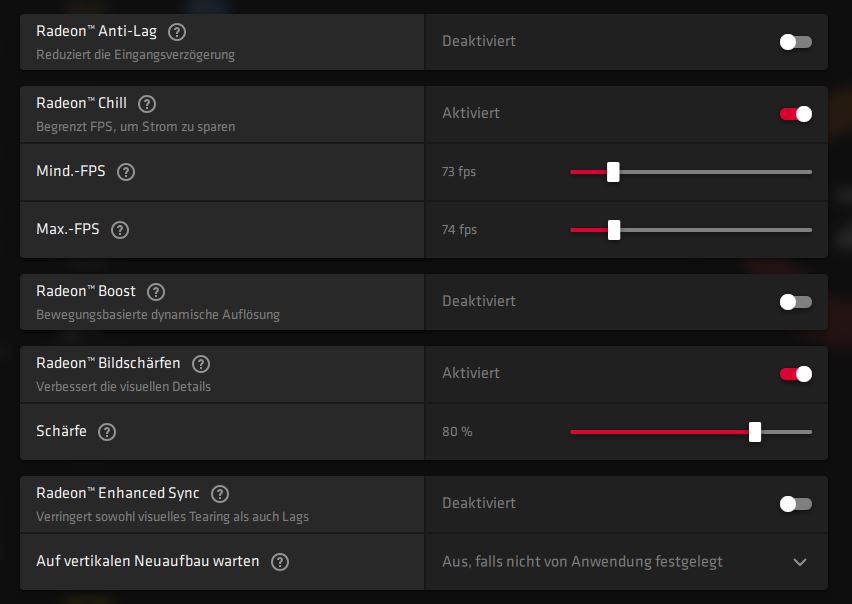This screenshot has height=604, width=852.
Task: Click the Schärfe slider handle at 80 %
Action: tap(755, 432)
